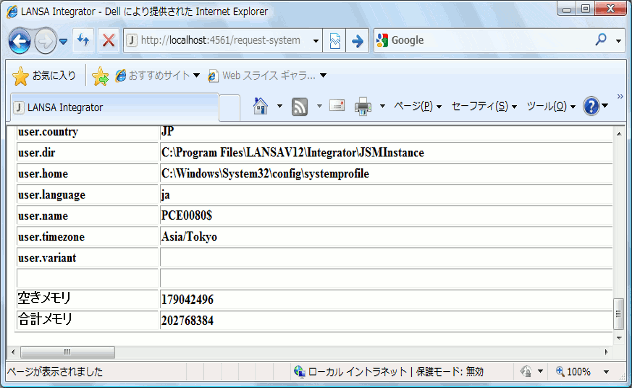Viewport: 632px width, 388px height.
Task: Expand the toolbar overflow chevron
Action: 620,96
